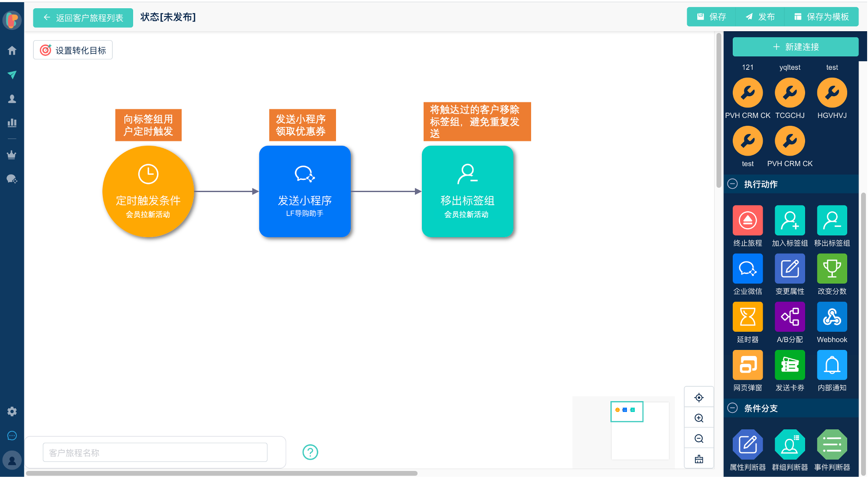Collapse the 执行动作 section

pyautogui.click(x=733, y=184)
